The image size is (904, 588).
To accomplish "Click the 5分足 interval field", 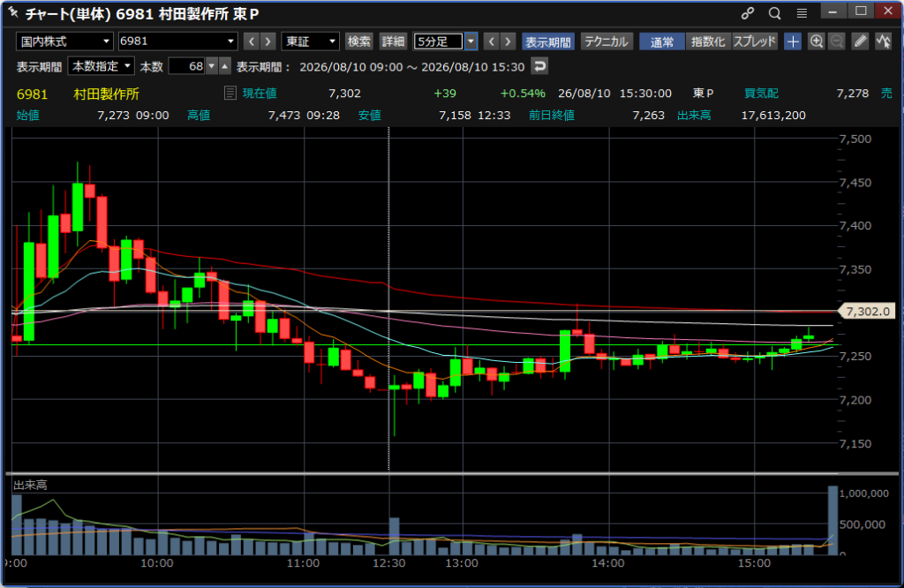I will point(438,41).
